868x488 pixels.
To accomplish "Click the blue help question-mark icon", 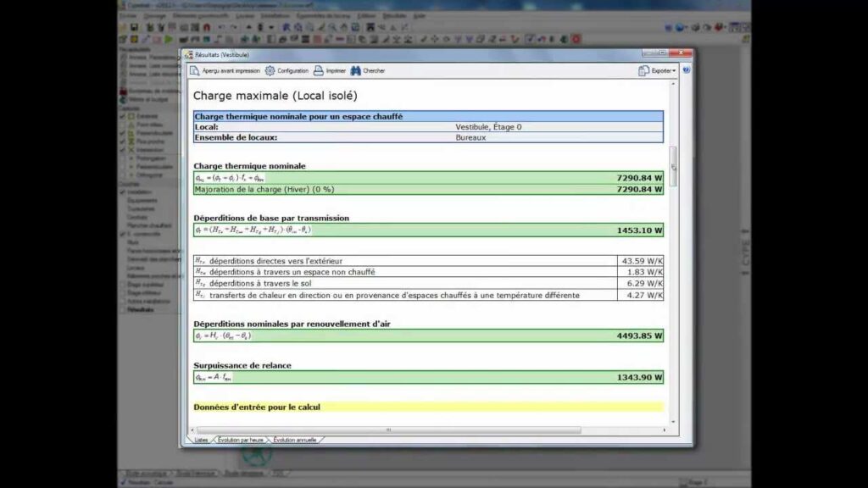I will pyautogui.click(x=686, y=70).
